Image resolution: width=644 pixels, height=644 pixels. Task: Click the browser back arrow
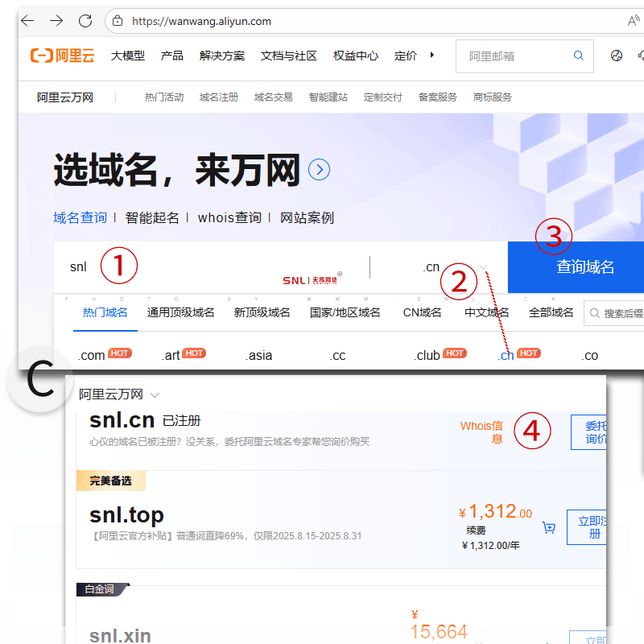(27, 21)
